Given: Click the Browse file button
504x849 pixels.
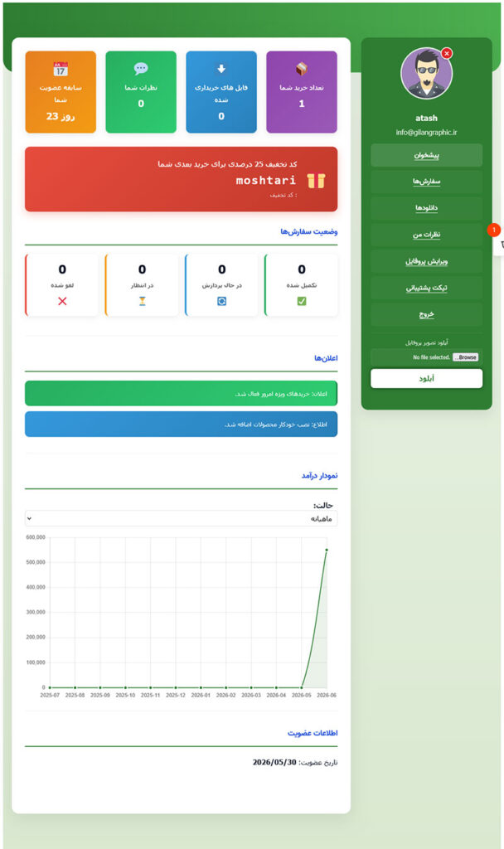Looking at the screenshot, I should coord(466,357).
